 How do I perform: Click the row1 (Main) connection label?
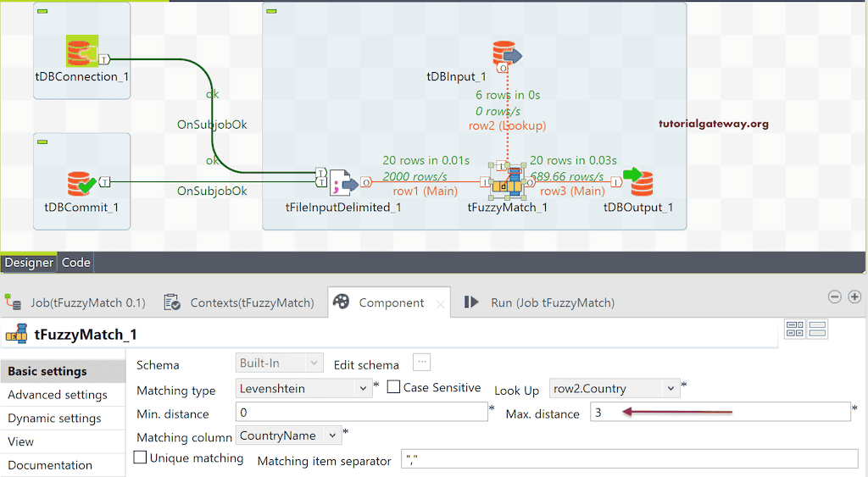[x=426, y=191]
